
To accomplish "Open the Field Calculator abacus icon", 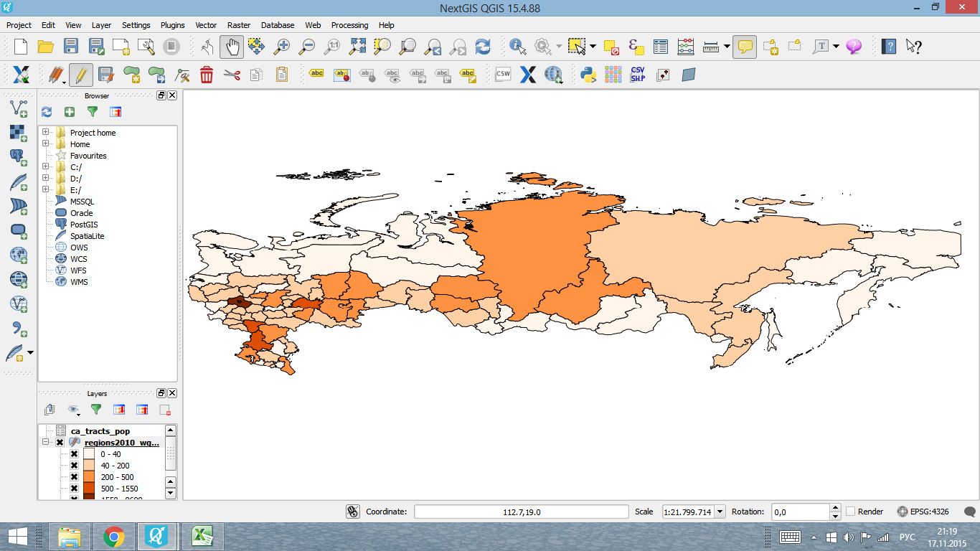I will coord(686,47).
